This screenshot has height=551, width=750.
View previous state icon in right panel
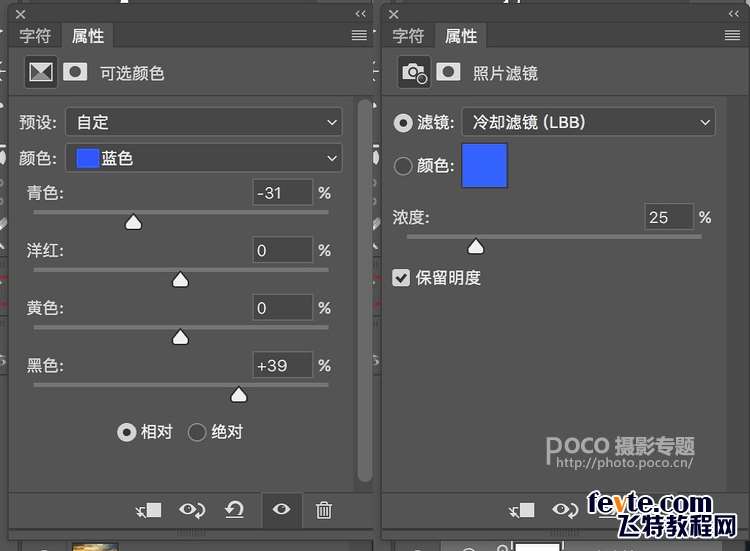pyautogui.click(x=565, y=510)
